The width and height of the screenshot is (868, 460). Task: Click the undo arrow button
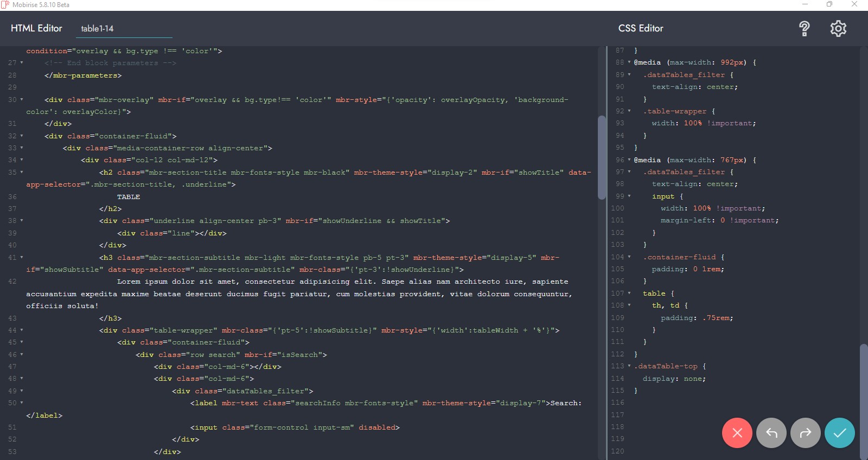(x=771, y=433)
